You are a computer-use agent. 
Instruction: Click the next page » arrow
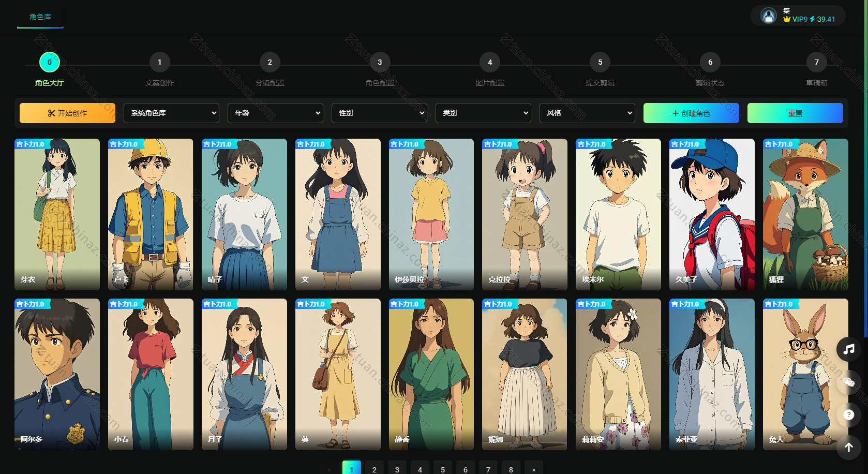534,468
